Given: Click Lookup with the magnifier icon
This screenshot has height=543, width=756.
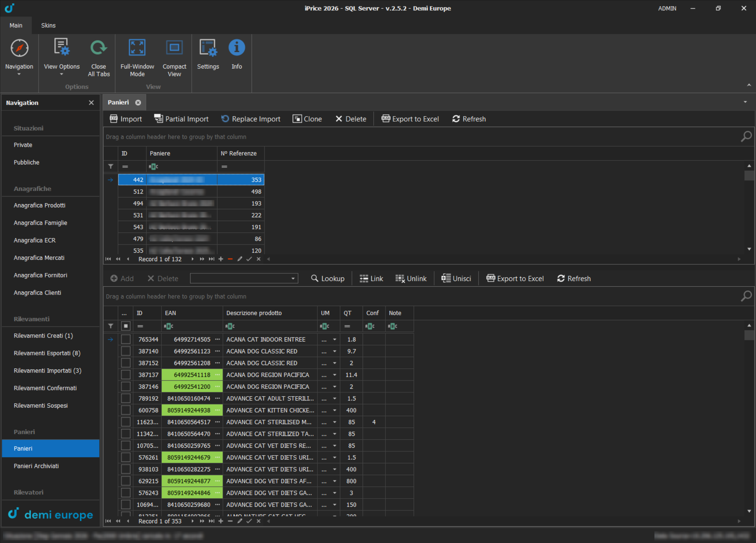Looking at the screenshot, I should pos(328,279).
